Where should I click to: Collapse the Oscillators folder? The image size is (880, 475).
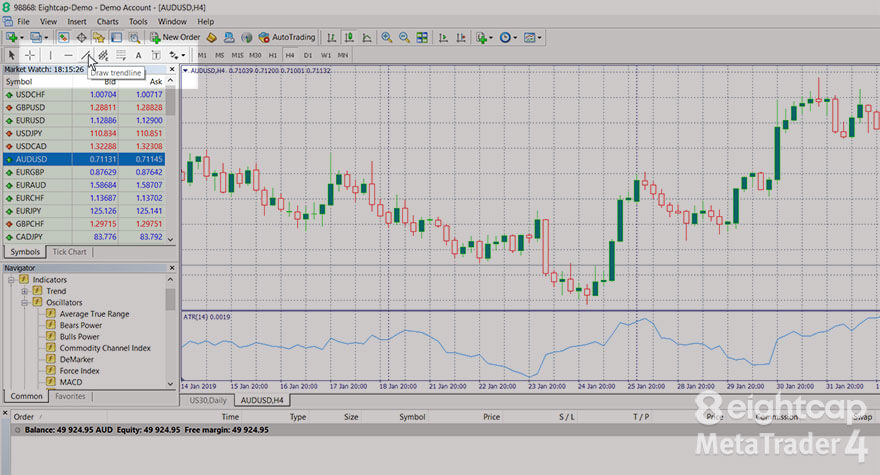pyautogui.click(x=25, y=303)
